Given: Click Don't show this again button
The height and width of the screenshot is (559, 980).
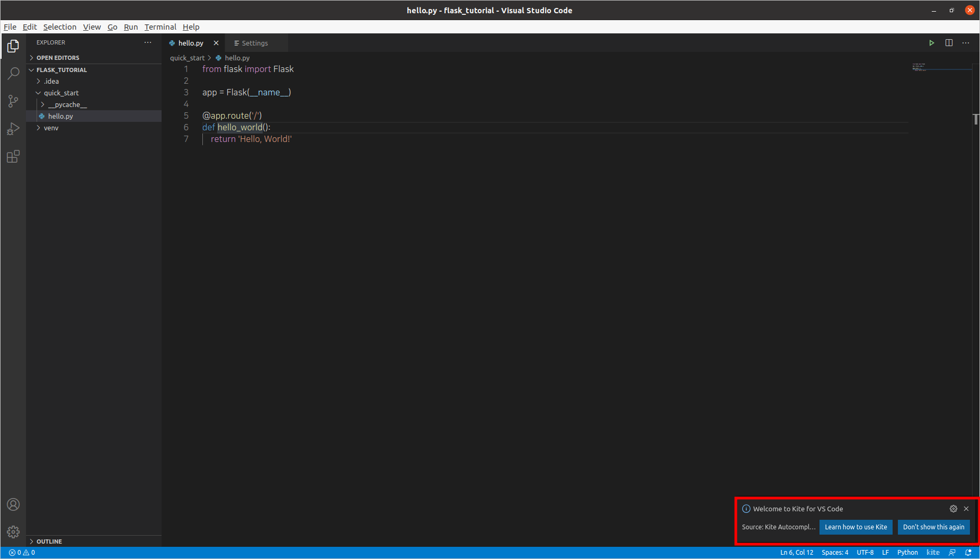Looking at the screenshot, I should (x=934, y=527).
